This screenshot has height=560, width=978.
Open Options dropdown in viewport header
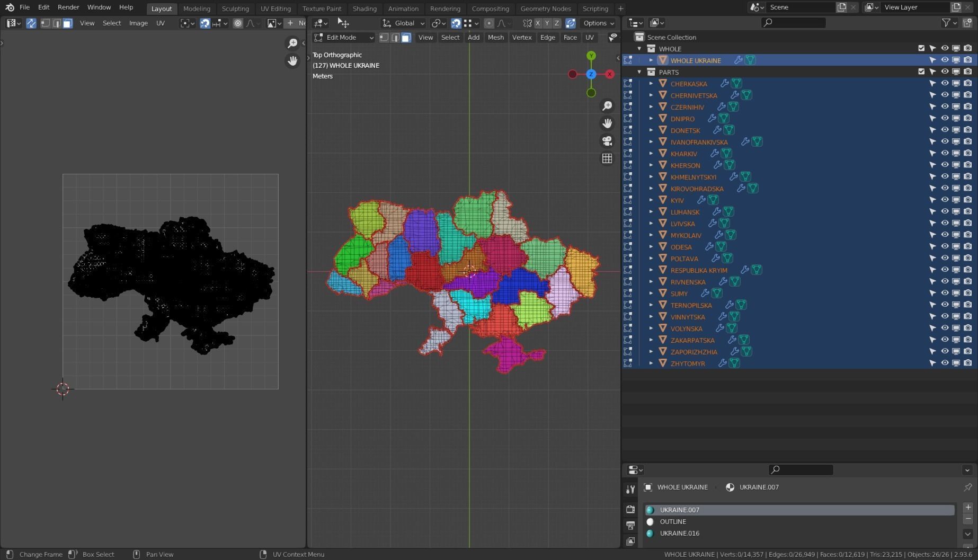(x=598, y=23)
